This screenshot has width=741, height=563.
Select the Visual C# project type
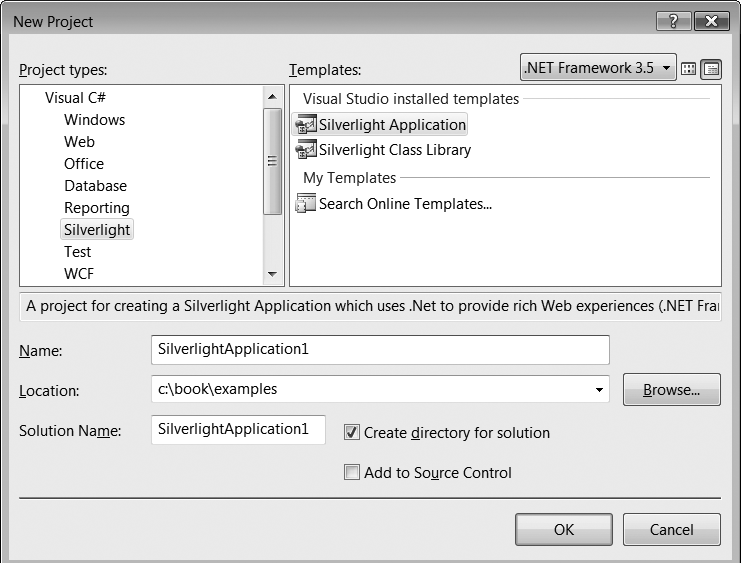[75, 97]
